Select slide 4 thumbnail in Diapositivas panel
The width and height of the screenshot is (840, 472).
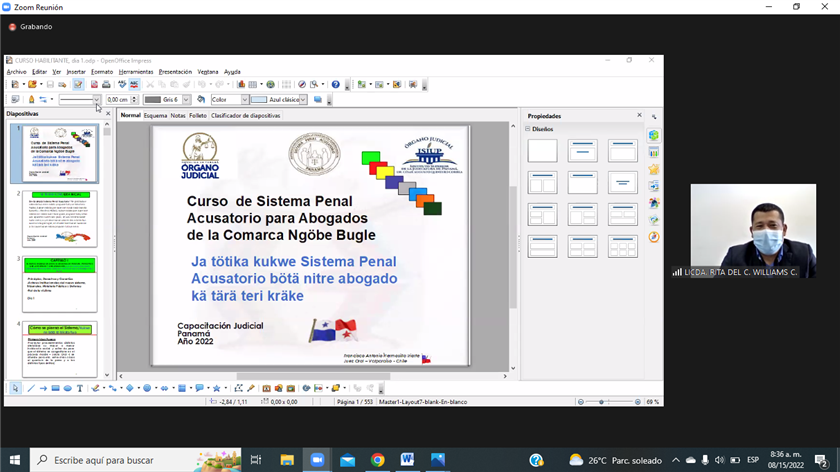pos(59,349)
